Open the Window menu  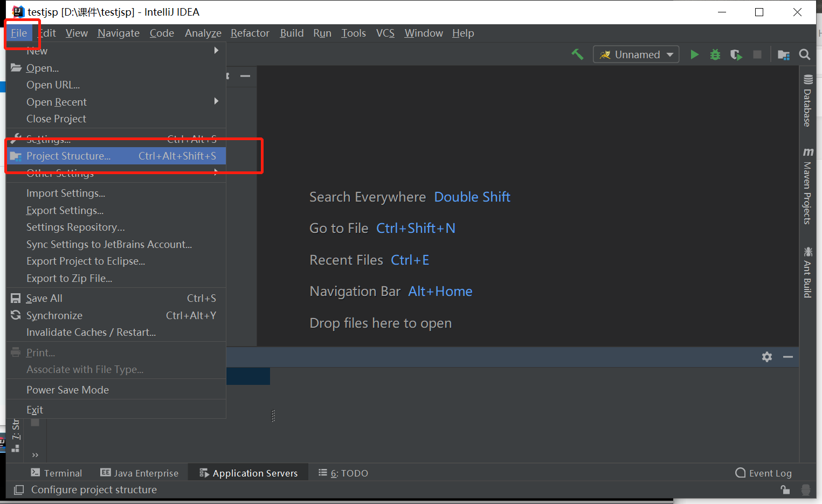424,33
